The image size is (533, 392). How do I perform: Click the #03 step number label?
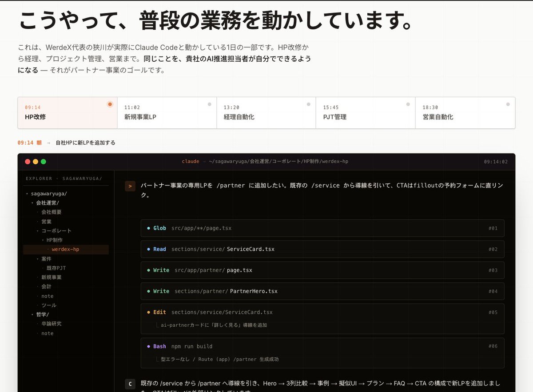pos(493,270)
